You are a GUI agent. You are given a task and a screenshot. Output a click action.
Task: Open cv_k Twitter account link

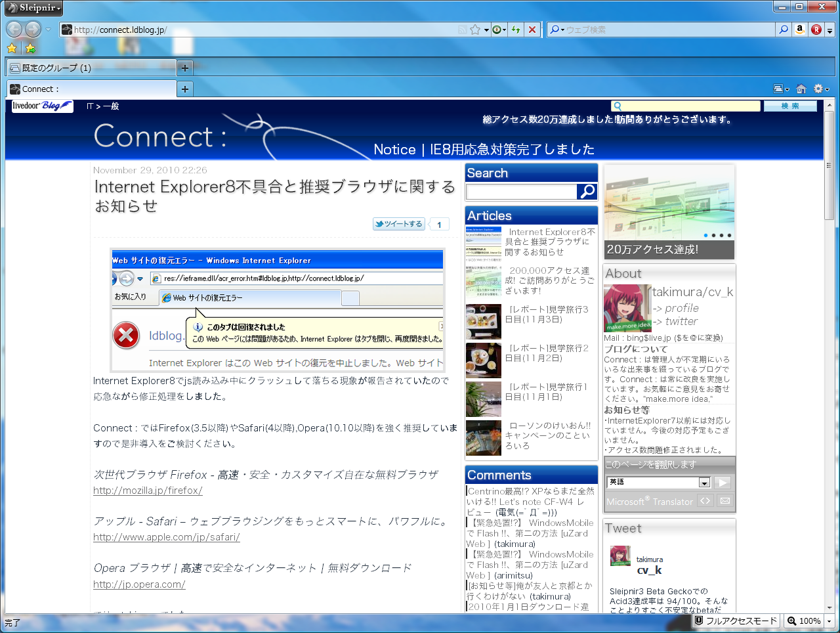tap(650, 570)
